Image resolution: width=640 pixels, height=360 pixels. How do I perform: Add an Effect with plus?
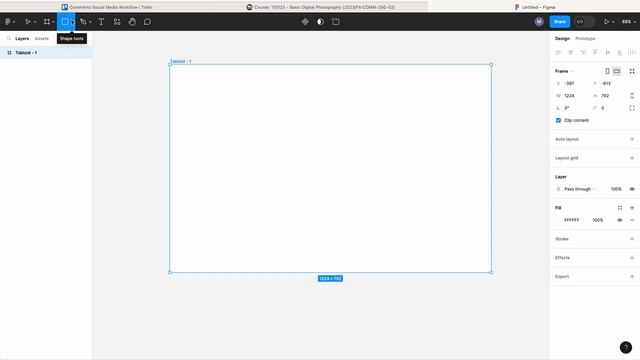[632, 258]
